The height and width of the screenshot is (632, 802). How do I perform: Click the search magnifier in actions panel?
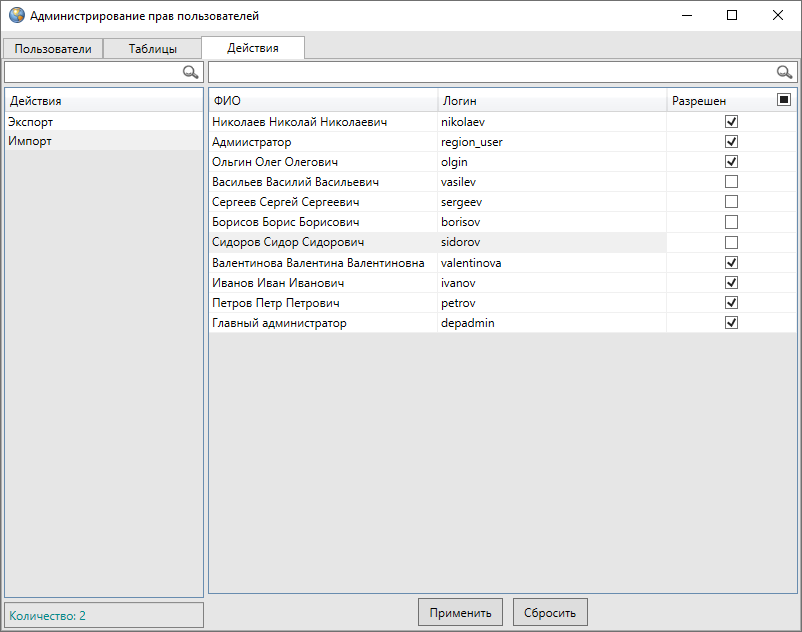tap(190, 72)
